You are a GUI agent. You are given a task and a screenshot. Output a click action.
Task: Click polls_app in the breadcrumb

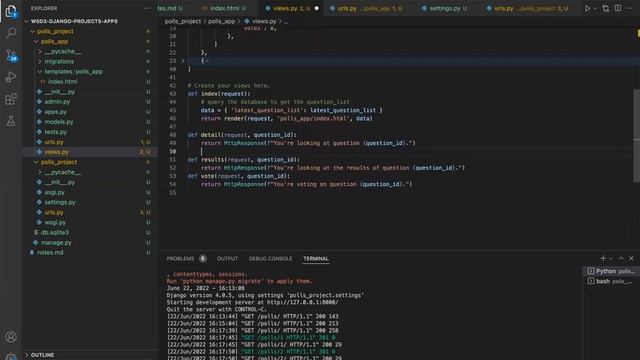[222, 21]
